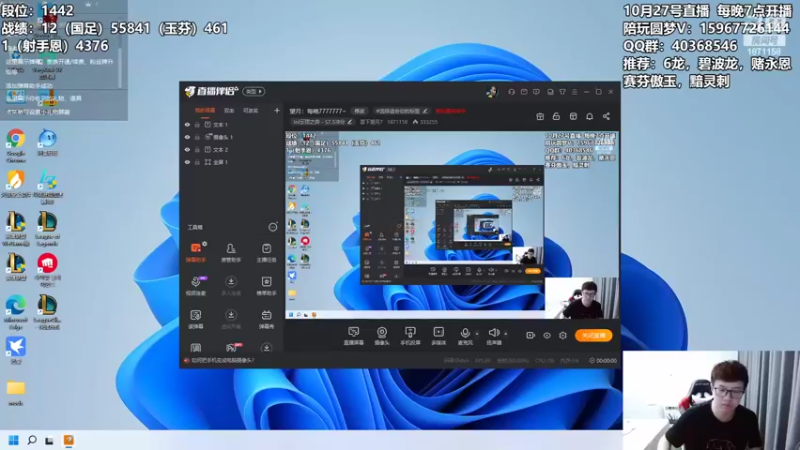Click the gift box icon above preview
Viewport: 800px width, 450px height.
[x=540, y=116]
